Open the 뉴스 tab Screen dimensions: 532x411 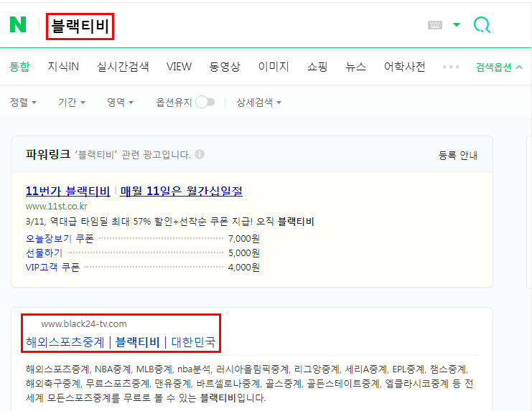(x=355, y=67)
